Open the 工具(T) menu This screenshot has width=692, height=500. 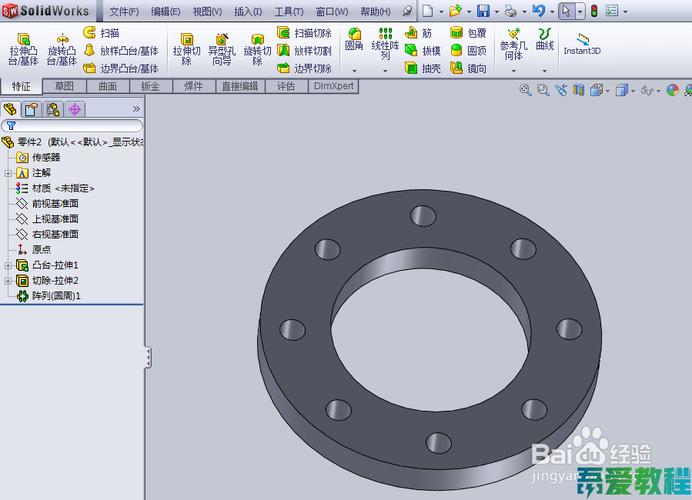tap(289, 11)
